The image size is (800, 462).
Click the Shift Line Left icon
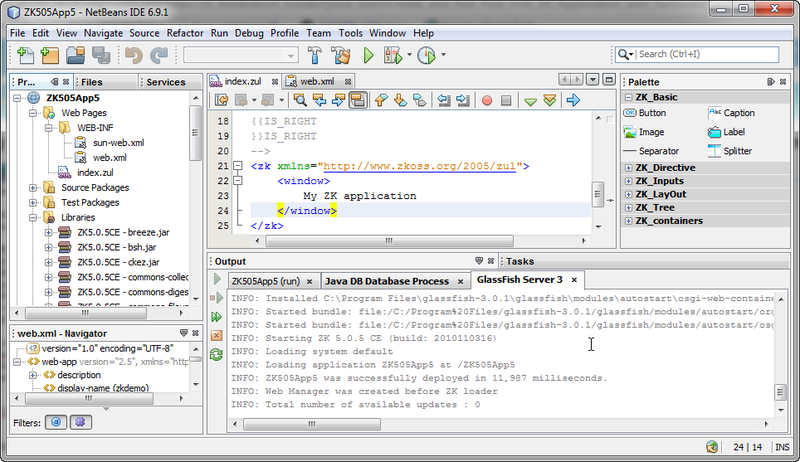444,100
